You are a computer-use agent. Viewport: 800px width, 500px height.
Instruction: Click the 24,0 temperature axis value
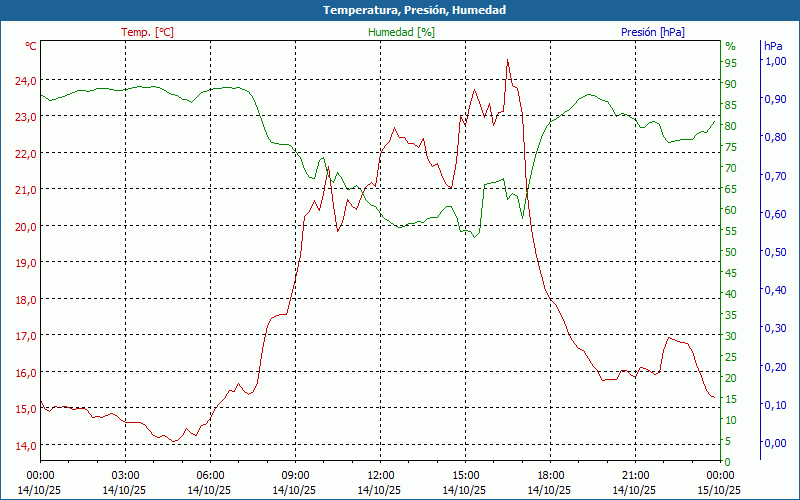[26, 80]
